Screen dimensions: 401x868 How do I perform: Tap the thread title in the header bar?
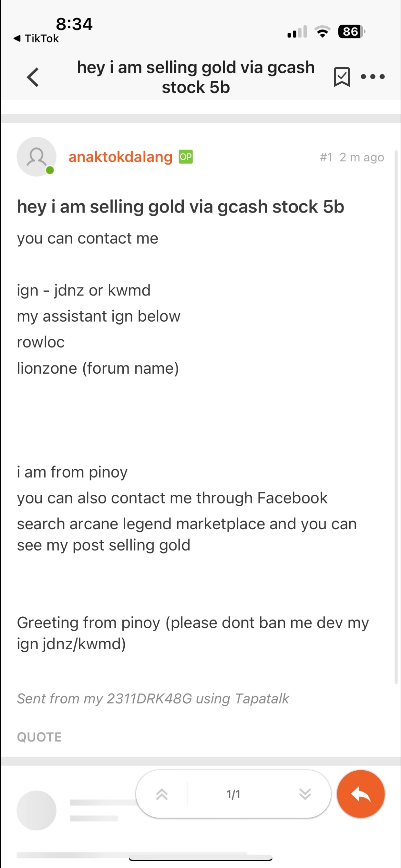point(196,77)
